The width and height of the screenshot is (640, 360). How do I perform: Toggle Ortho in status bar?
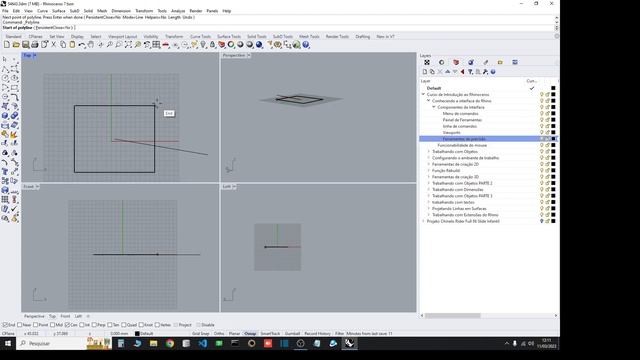pyautogui.click(x=219, y=333)
